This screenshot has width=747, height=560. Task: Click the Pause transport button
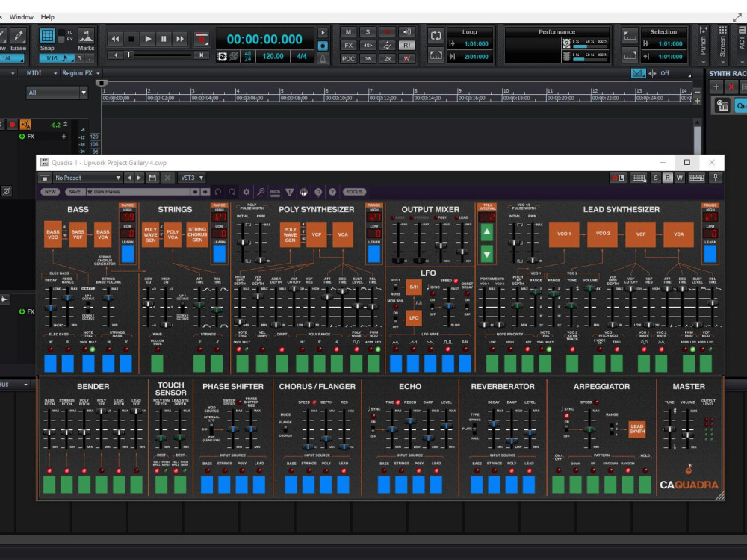tap(164, 39)
